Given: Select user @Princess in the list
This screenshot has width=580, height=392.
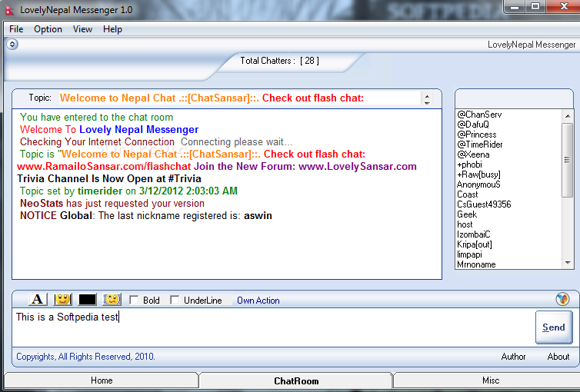Looking at the screenshot, I should tap(477, 135).
